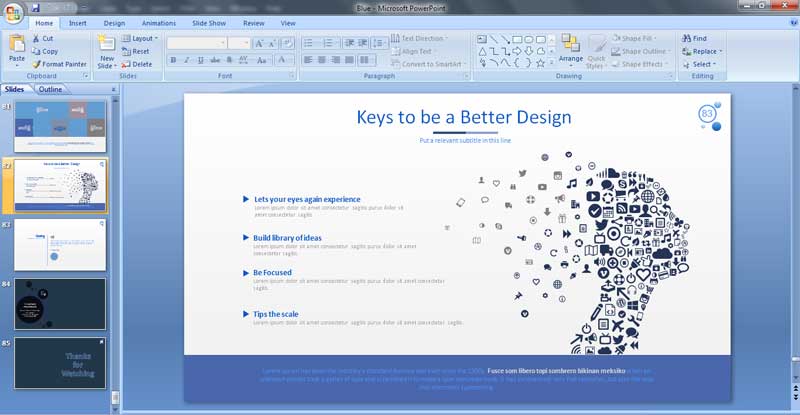Open the Shape Effects dropdown
This screenshot has height=415, width=800.
pyautogui.click(x=640, y=64)
